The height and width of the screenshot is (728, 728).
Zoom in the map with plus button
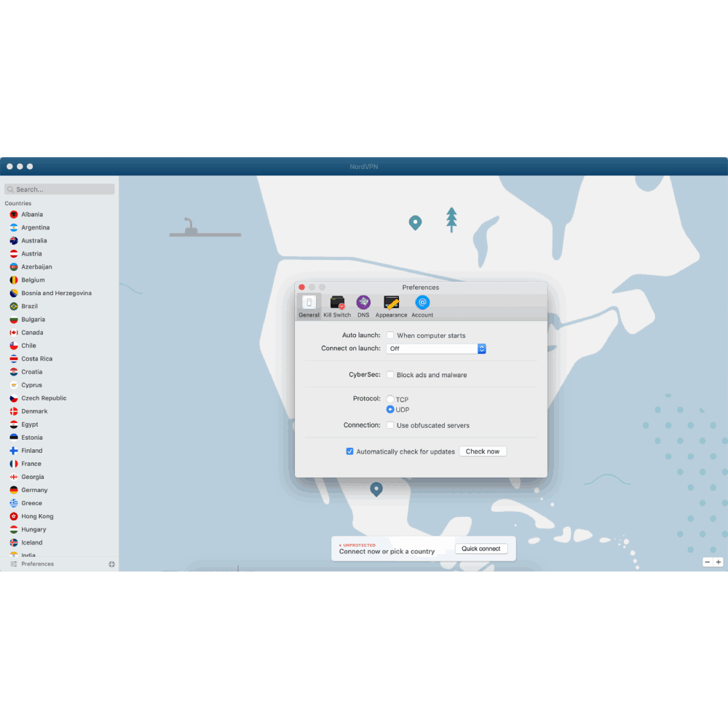tap(719, 562)
